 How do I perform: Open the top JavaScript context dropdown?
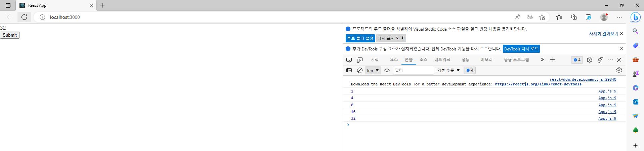click(x=373, y=70)
